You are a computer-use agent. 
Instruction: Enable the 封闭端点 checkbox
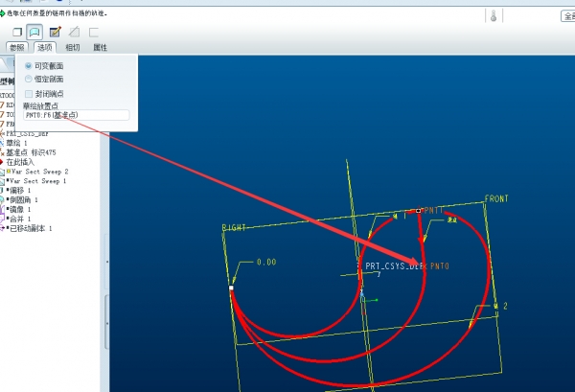click(x=29, y=94)
